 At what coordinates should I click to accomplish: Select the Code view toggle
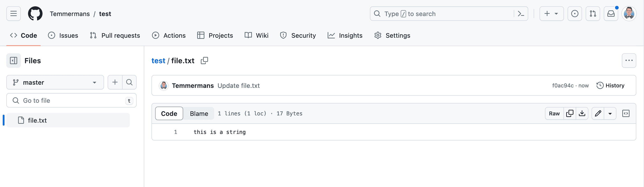point(169,113)
